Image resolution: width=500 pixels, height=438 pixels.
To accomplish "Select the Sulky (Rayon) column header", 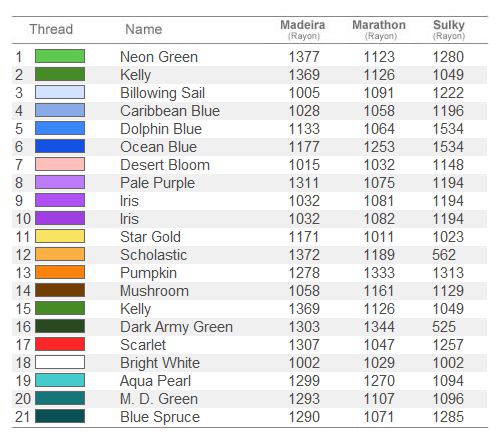I will (449, 30).
